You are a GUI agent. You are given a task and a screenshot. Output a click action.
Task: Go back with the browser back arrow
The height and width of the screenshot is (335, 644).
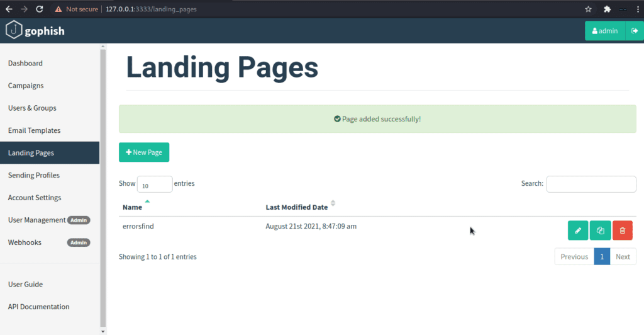tap(9, 9)
